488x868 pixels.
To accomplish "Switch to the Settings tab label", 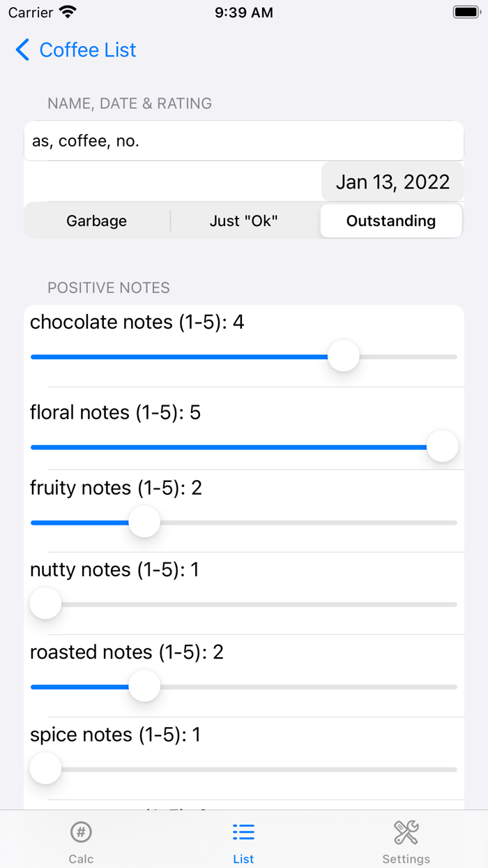I will (406, 859).
